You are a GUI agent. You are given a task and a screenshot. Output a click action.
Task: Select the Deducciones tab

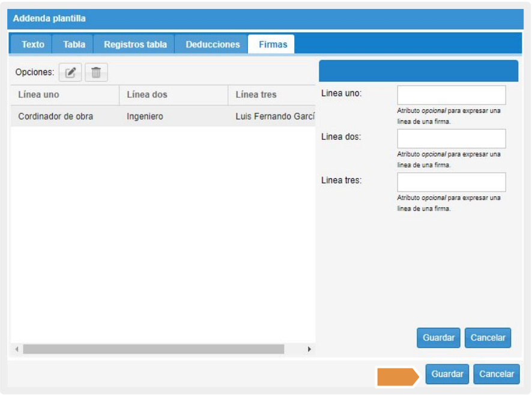point(213,44)
